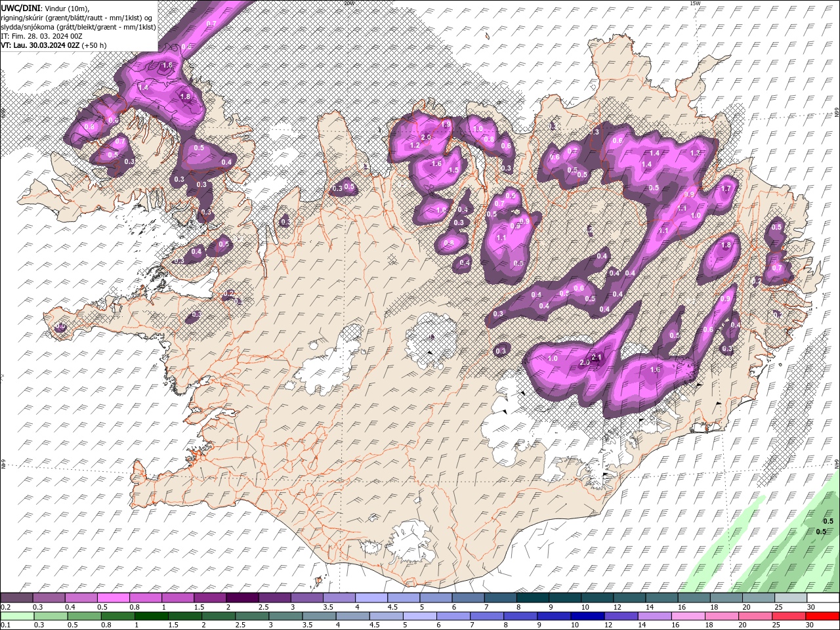Click the 2.1 snowfall value on the map
The height and width of the screenshot is (630, 840).
pyautogui.click(x=597, y=357)
